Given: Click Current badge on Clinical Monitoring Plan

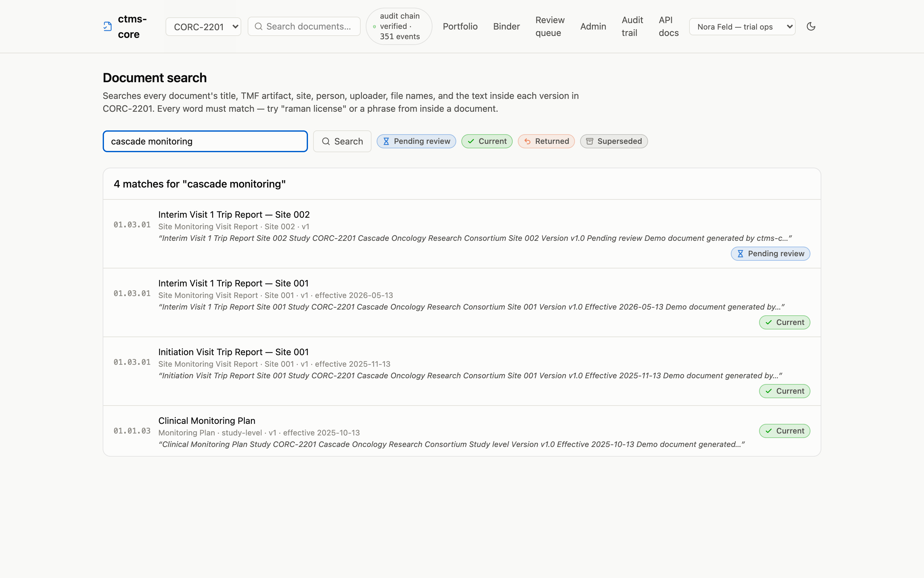Looking at the screenshot, I should 784,431.
